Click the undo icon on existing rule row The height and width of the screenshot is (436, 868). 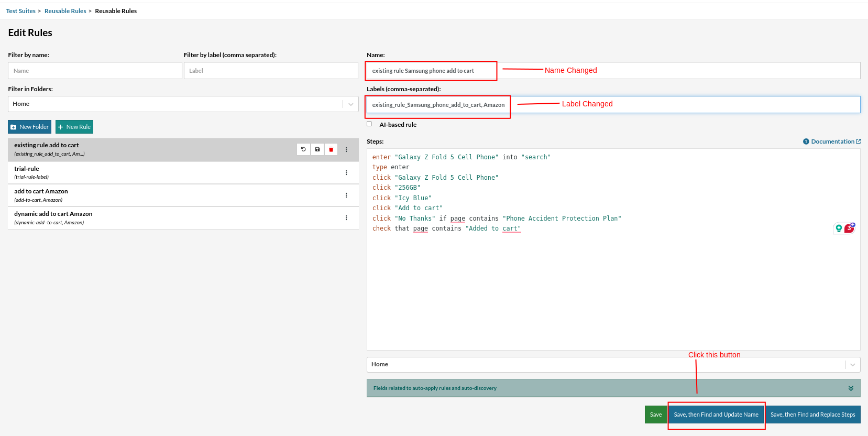click(303, 149)
